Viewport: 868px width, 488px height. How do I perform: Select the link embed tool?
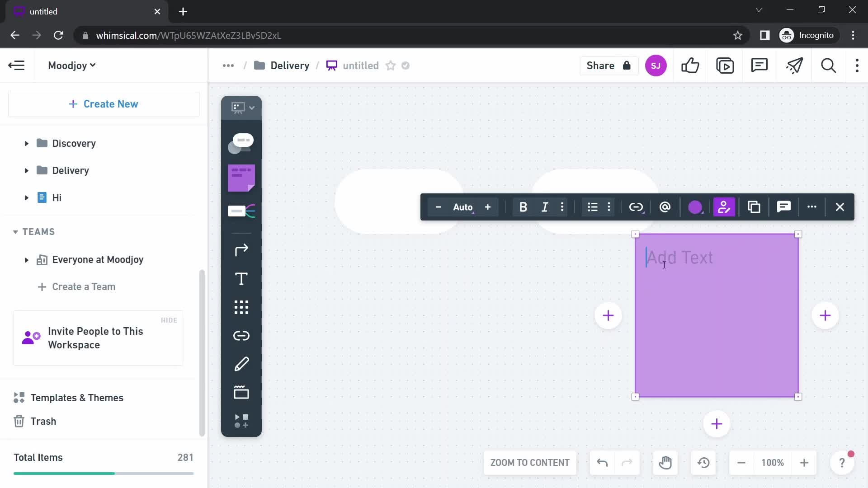click(241, 336)
